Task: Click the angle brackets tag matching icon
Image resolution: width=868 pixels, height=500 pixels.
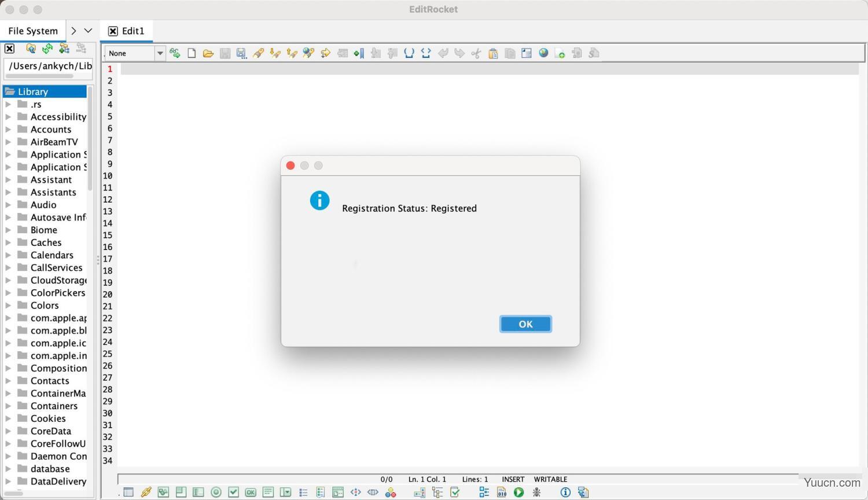Action: coord(426,53)
